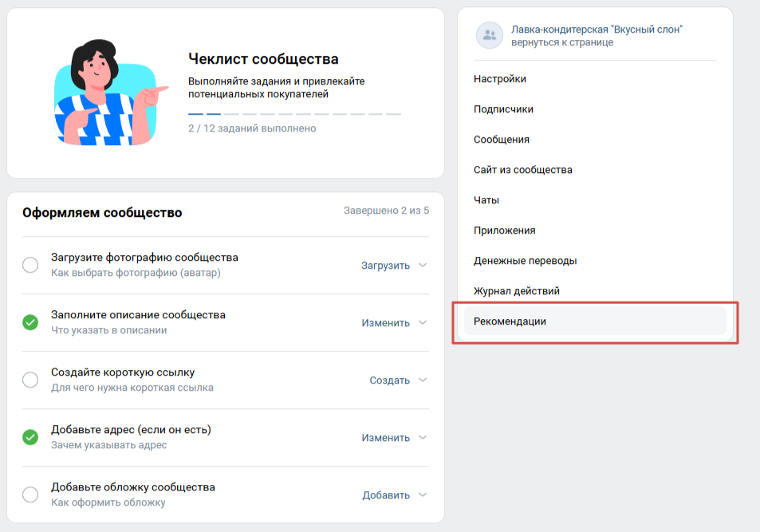Open the link Для чего нужна короткая ссылка
Viewport: 760px width, 532px height.
point(132,388)
